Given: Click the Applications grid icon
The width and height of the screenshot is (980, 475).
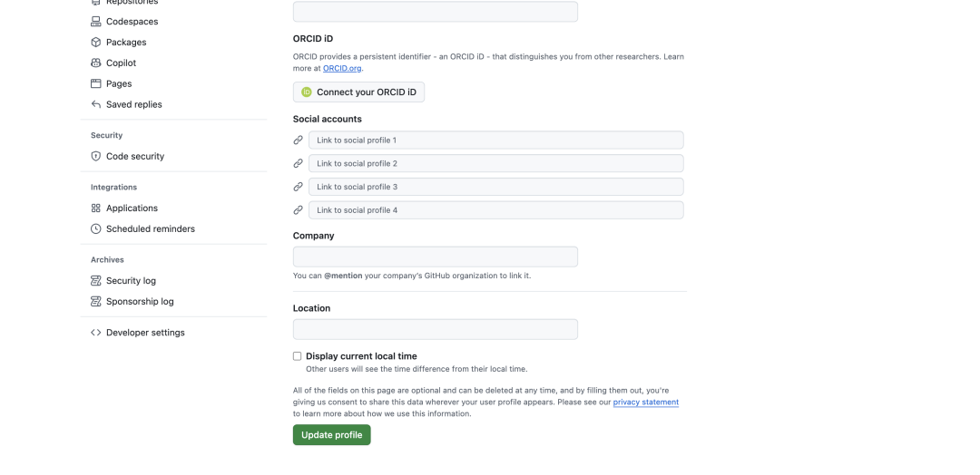Looking at the screenshot, I should (x=95, y=208).
